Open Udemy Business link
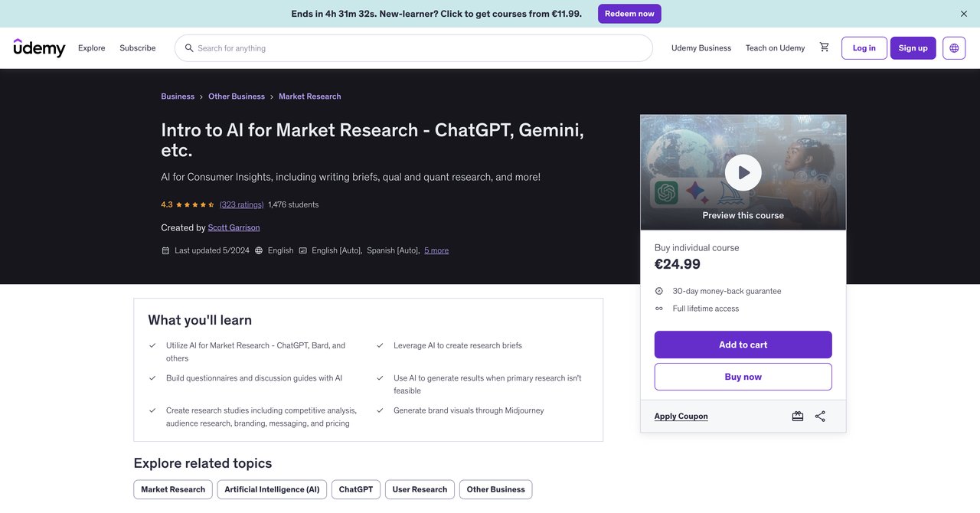 pyautogui.click(x=701, y=48)
